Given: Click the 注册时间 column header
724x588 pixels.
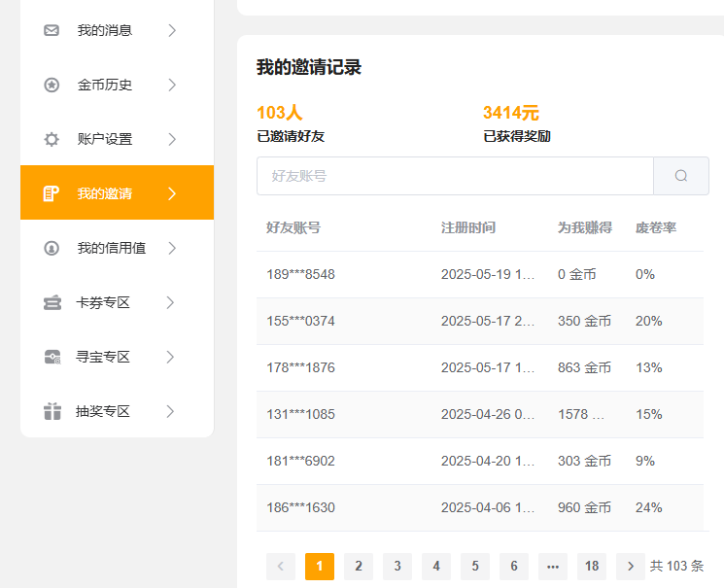Looking at the screenshot, I should 468,227.
